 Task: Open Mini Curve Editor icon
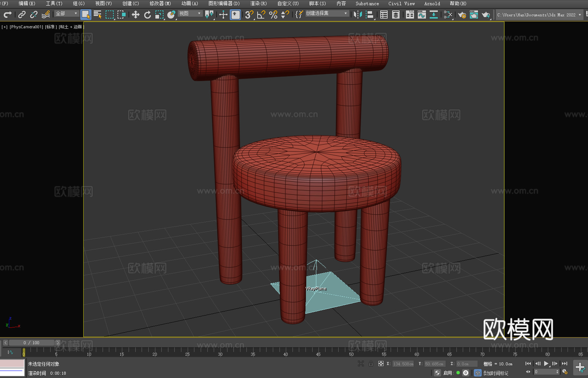[10, 352]
